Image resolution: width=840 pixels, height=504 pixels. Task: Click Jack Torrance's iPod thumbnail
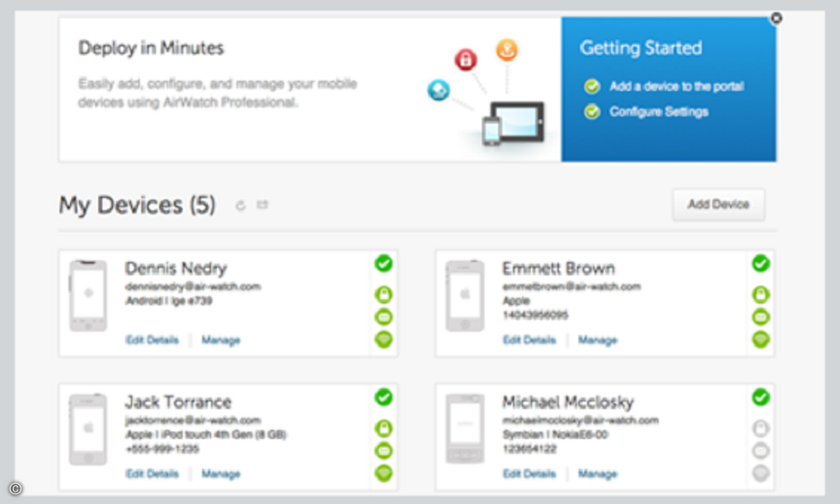pyautogui.click(x=88, y=429)
